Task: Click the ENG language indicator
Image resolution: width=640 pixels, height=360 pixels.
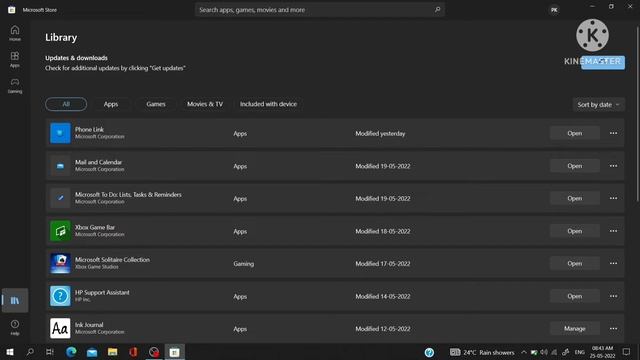Action: coord(580,352)
